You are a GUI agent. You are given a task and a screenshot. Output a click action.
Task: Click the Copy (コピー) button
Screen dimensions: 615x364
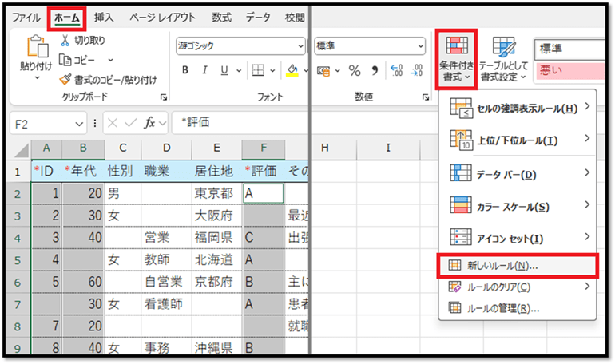pos(83,60)
